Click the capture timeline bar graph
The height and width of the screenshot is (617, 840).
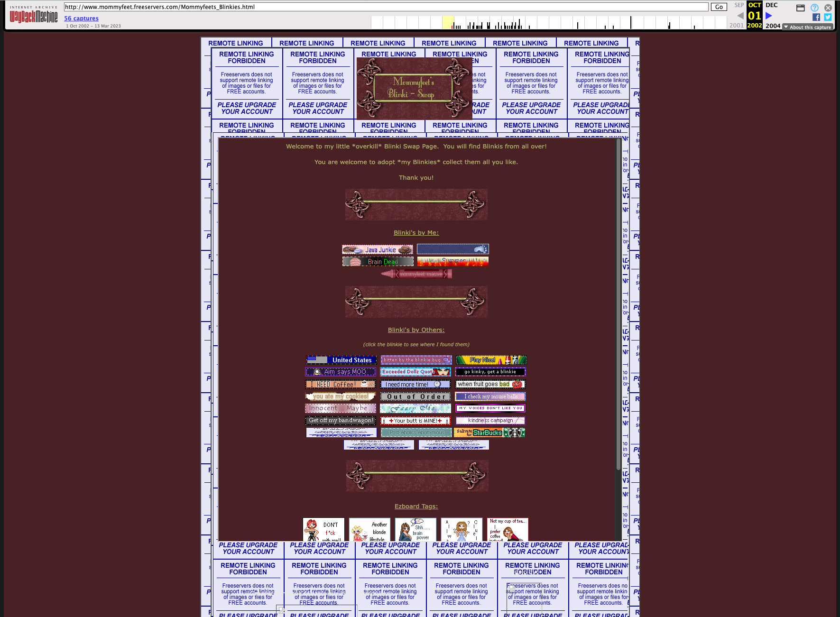click(x=548, y=23)
